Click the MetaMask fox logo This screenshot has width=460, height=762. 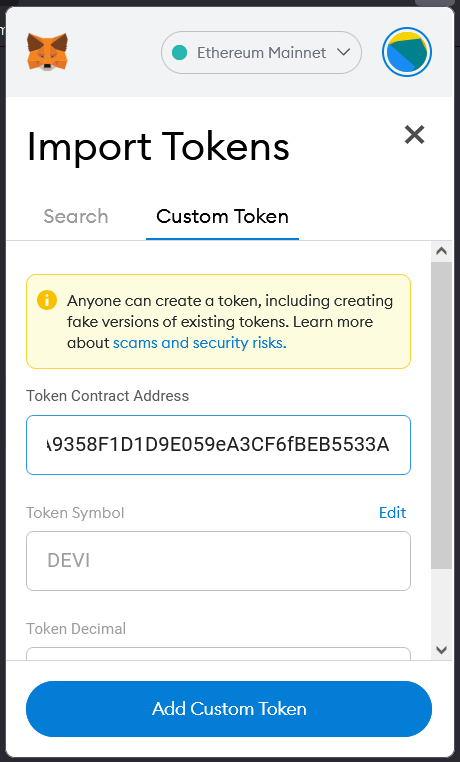click(47, 52)
